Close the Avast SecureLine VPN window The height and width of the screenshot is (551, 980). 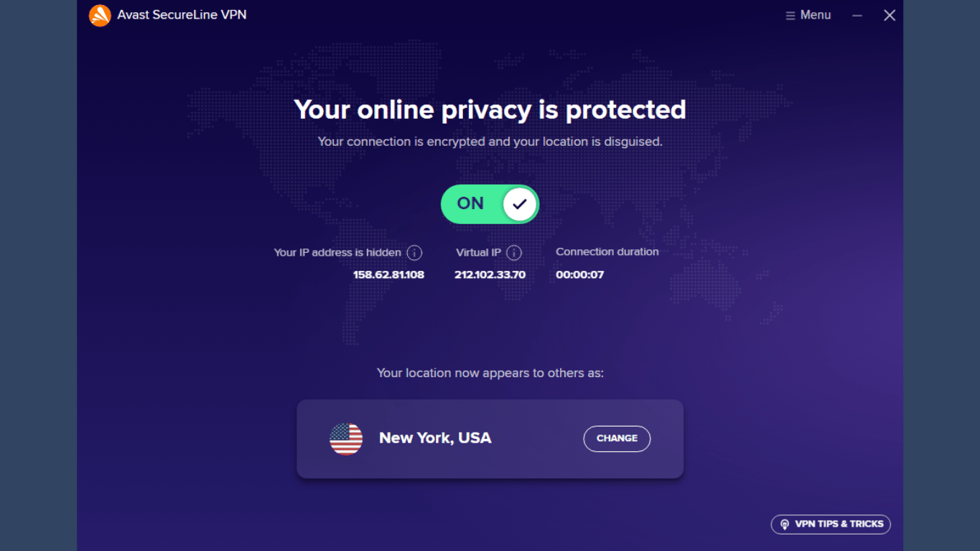click(x=890, y=16)
